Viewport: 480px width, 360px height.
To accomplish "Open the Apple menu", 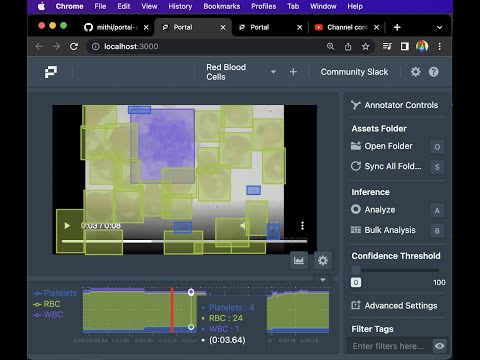I will point(41,6).
